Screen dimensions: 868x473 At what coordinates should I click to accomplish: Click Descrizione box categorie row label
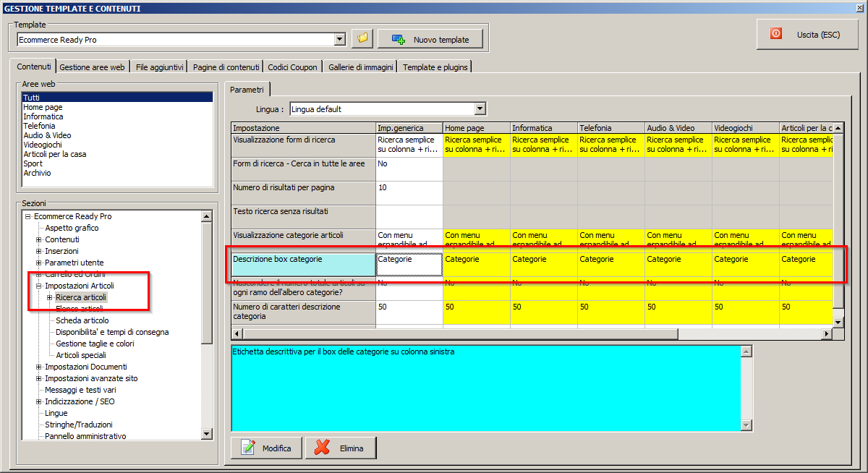(x=303, y=265)
